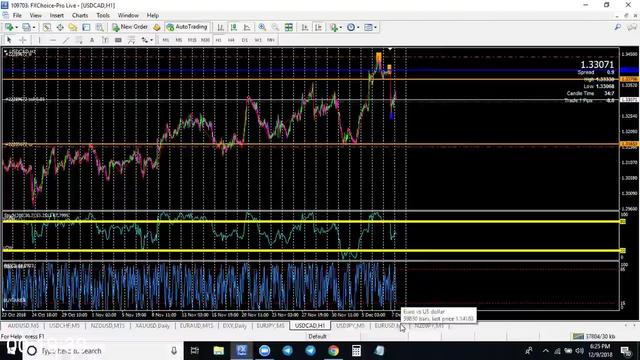
Task: Show hidden system tray icons
Action: (546, 351)
